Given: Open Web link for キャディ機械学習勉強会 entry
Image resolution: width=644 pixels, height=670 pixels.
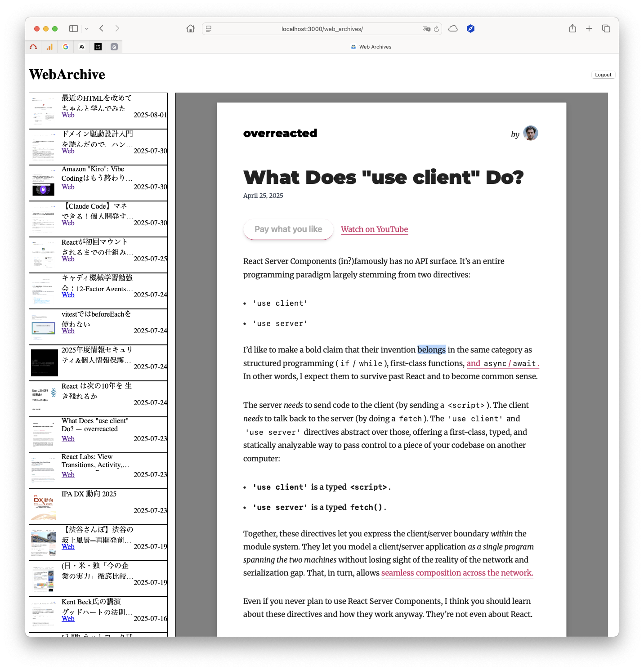Looking at the screenshot, I should tap(68, 295).
